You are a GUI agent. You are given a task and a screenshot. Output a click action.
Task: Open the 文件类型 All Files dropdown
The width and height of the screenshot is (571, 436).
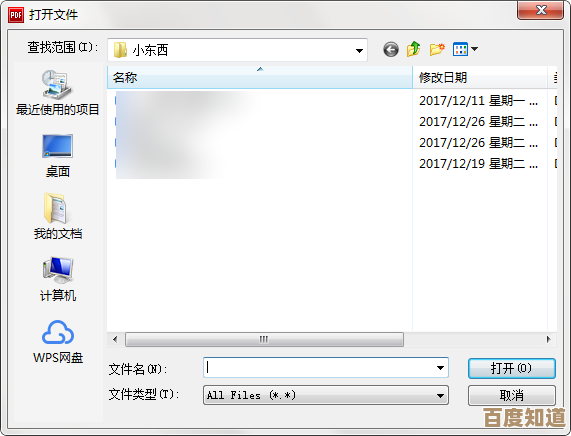point(326,395)
